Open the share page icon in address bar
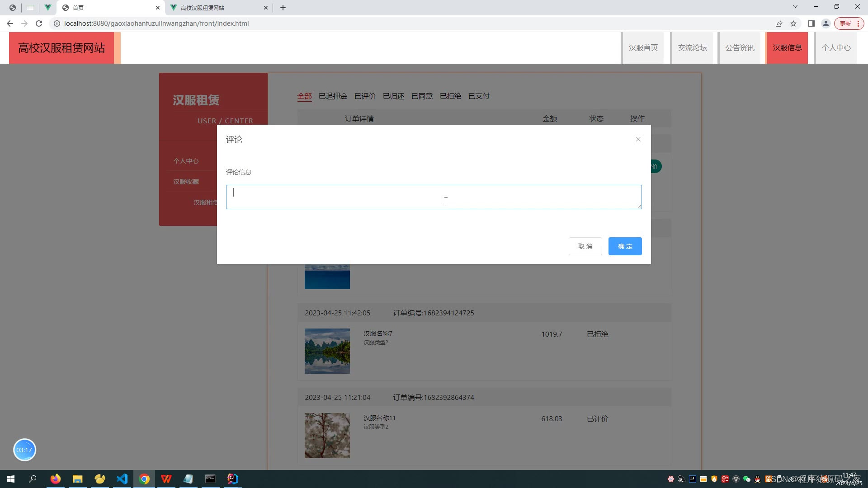Screen dimensions: 868x488 point(779,23)
